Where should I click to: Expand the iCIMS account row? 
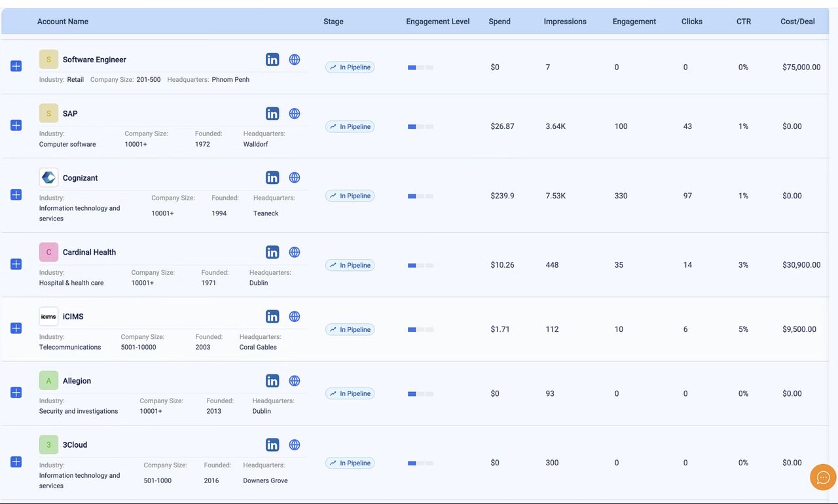click(16, 328)
